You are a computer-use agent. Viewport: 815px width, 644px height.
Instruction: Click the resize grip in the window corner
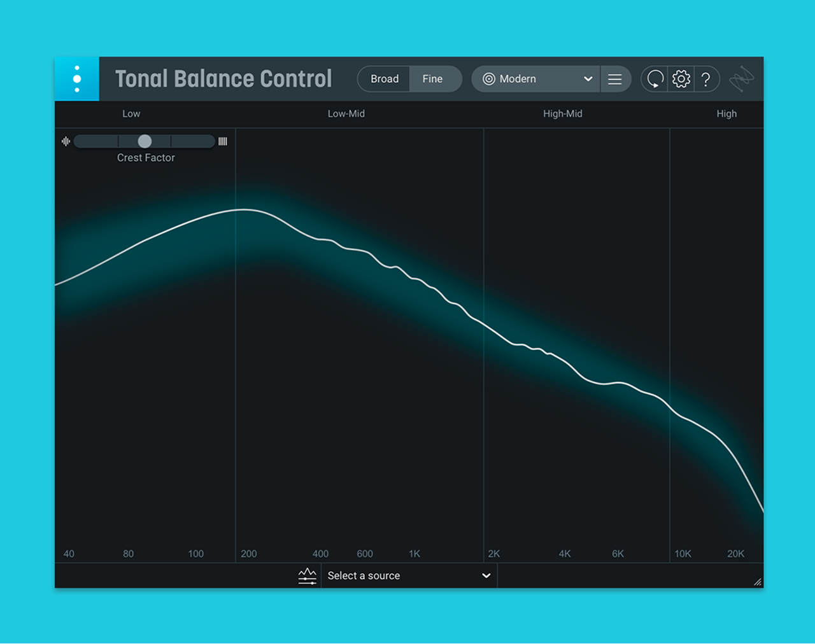tap(758, 582)
